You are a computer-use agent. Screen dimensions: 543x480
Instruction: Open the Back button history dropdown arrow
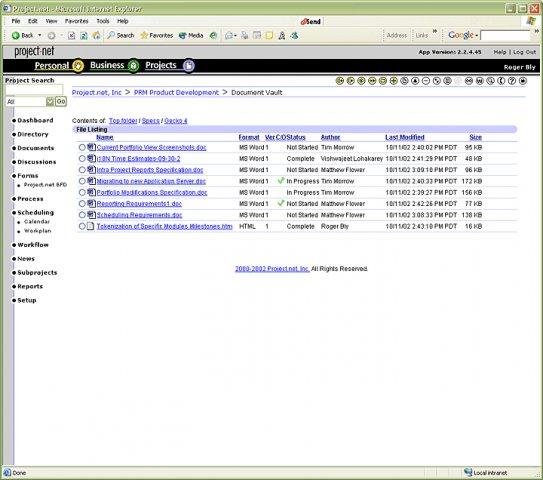pos(40,35)
